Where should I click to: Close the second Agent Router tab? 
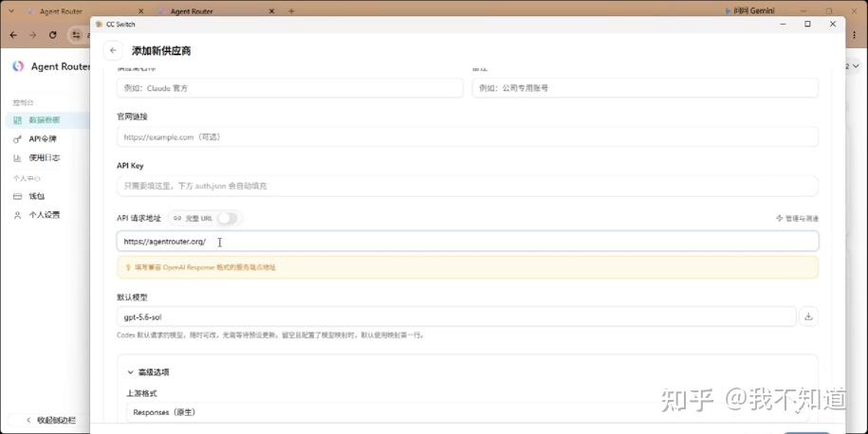[x=272, y=11]
